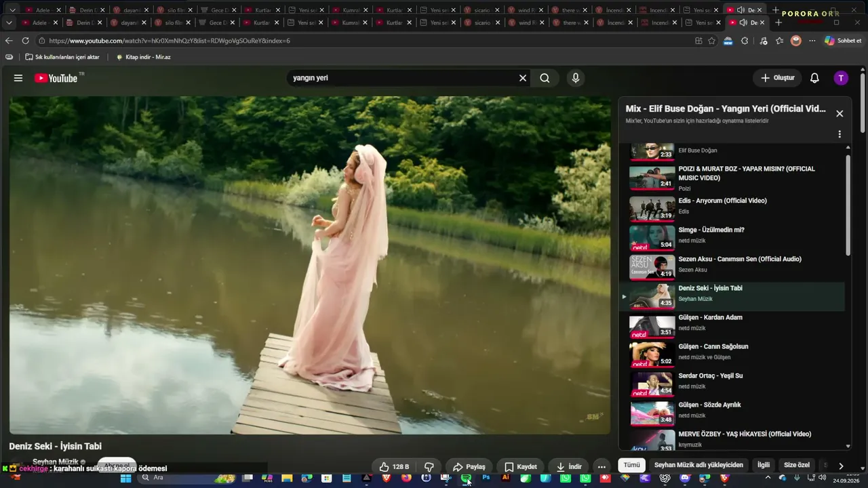This screenshot has width=868, height=488.
Task: Open playlist options three-dot menu
Action: [840, 134]
